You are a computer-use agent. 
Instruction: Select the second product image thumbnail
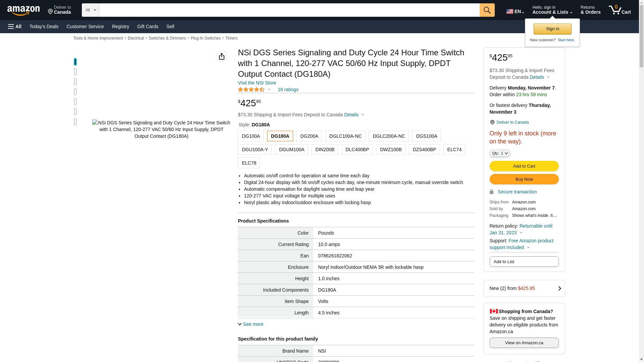point(75,72)
